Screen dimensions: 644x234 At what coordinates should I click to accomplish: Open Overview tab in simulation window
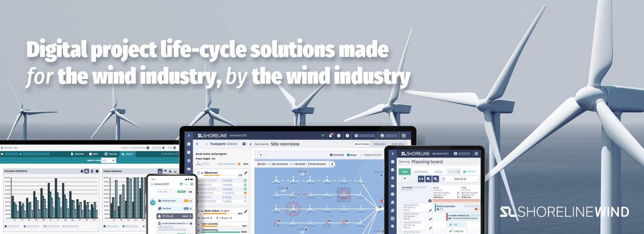pos(77,154)
